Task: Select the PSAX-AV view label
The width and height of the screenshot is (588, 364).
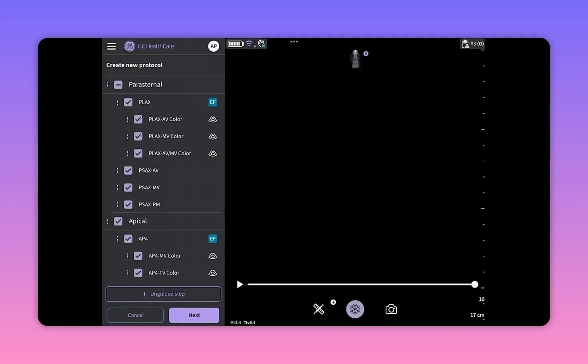Action: click(149, 170)
